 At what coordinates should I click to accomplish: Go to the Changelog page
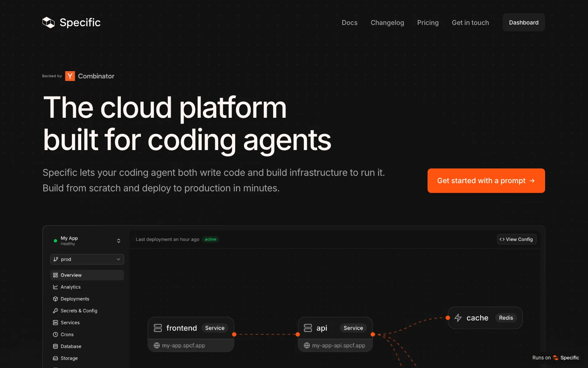(388, 22)
